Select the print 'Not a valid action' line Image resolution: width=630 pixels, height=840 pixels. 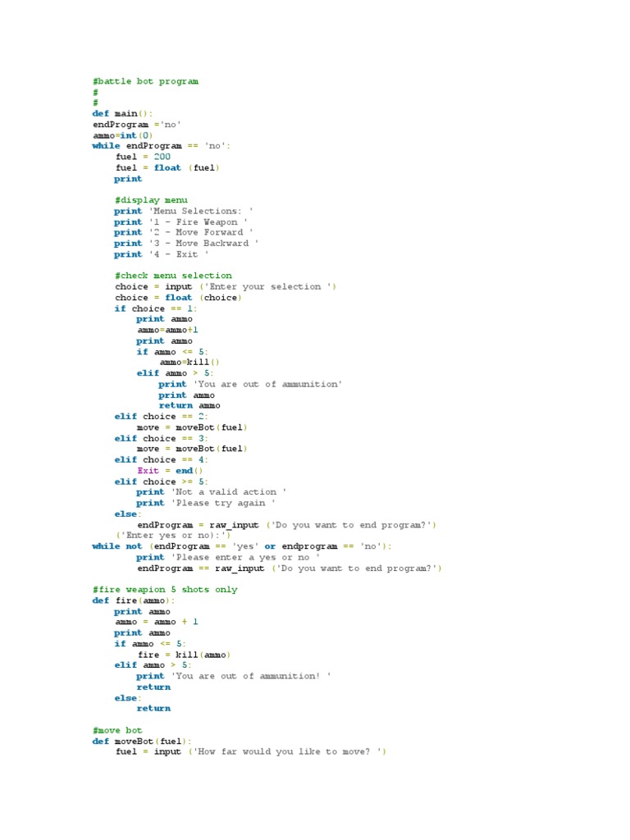coord(211,492)
